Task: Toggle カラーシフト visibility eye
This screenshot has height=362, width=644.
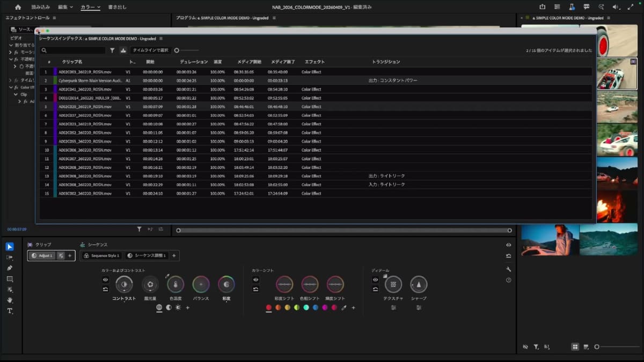Action: click(x=255, y=279)
